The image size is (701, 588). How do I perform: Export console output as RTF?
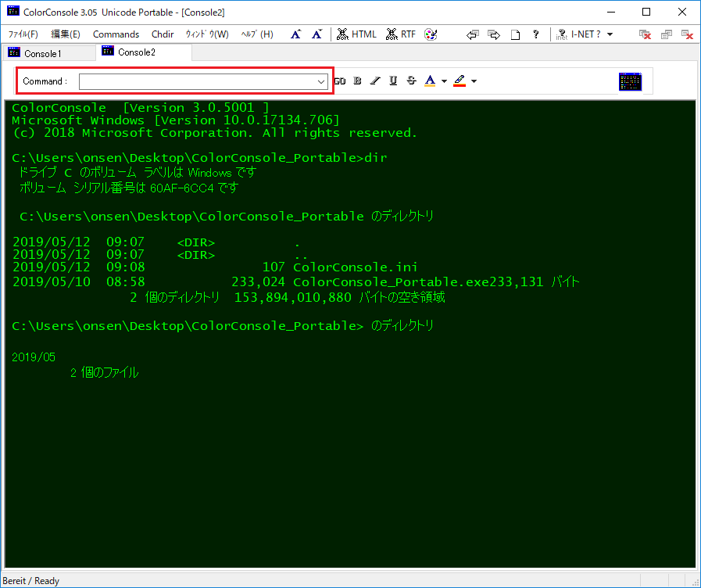point(401,34)
